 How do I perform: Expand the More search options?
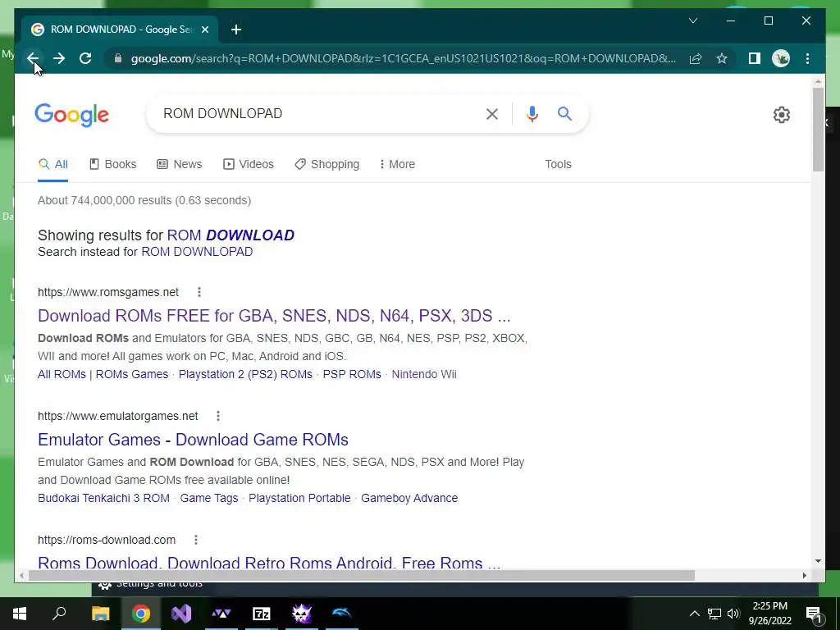(x=397, y=164)
